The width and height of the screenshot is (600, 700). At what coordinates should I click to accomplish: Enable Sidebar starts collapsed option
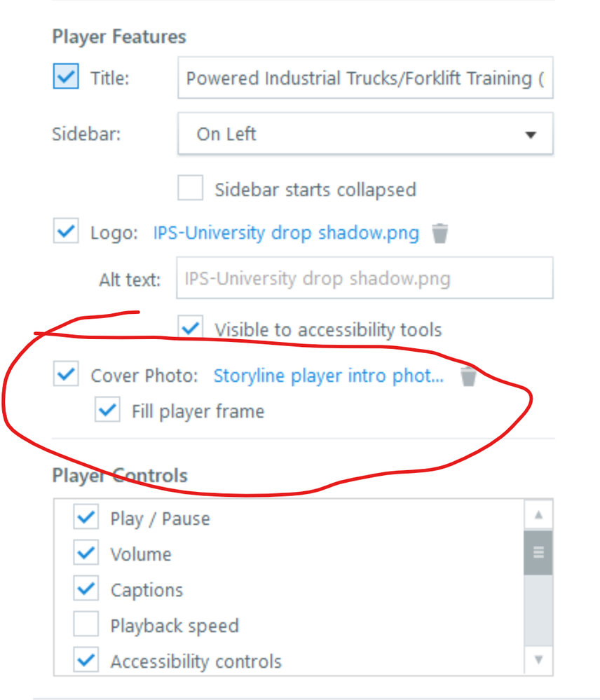[x=191, y=189]
